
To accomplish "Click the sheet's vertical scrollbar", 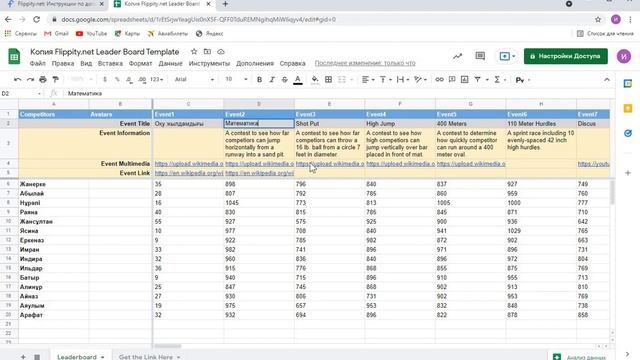I will (612, 193).
